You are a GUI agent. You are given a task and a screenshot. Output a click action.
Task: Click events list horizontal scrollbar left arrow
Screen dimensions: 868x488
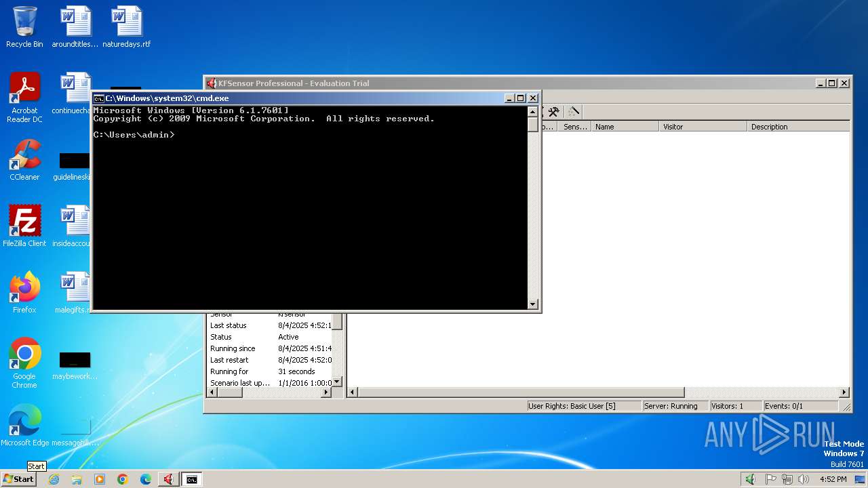pos(353,392)
